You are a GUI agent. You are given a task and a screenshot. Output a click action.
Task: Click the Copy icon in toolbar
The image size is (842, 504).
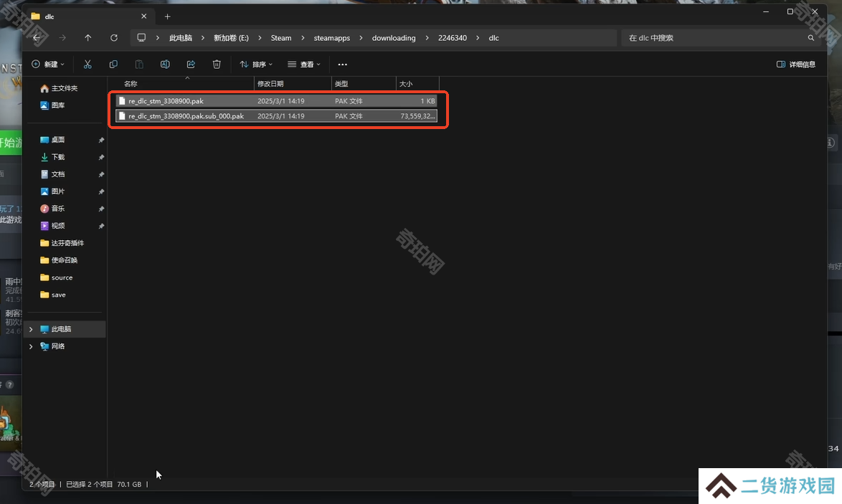pos(113,65)
